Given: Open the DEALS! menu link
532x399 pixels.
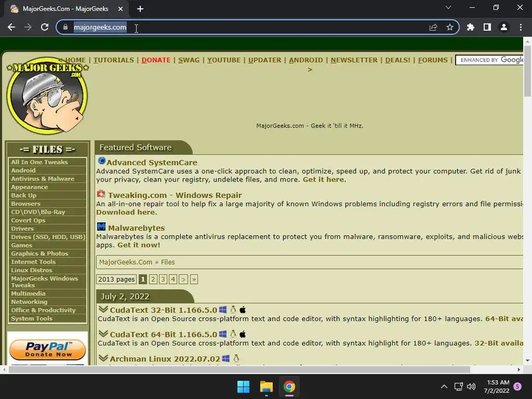Looking at the screenshot, I should pyautogui.click(x=397, y=60).
